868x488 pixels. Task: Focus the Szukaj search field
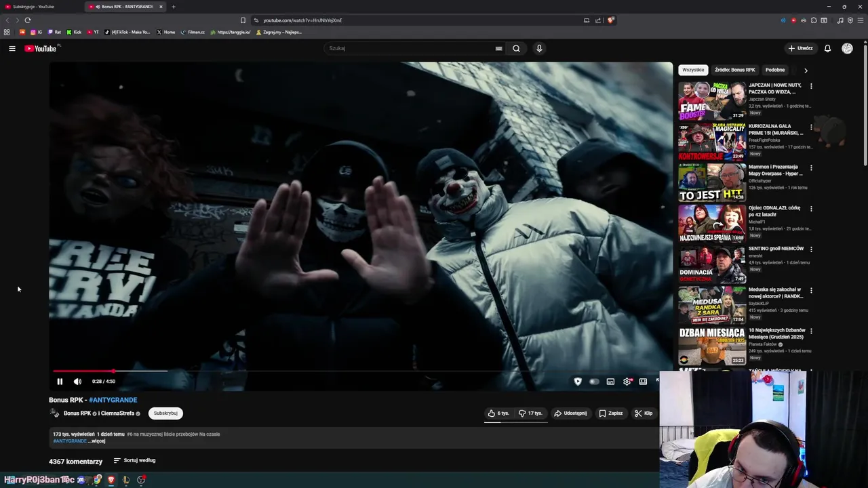[x=410, y=48]
